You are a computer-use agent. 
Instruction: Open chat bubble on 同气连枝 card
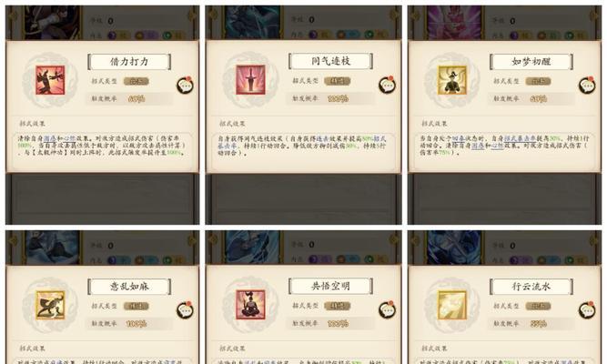click(x=387, y=85)
